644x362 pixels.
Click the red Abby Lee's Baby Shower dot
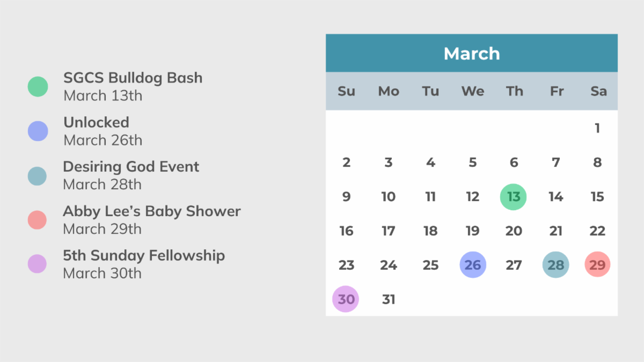(38, 220)
